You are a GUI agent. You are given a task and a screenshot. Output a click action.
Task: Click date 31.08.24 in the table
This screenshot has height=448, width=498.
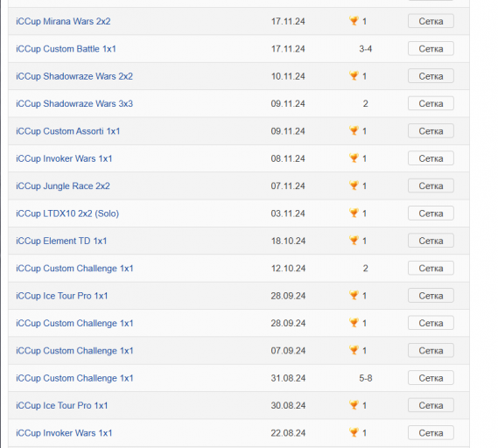(288, 378)
